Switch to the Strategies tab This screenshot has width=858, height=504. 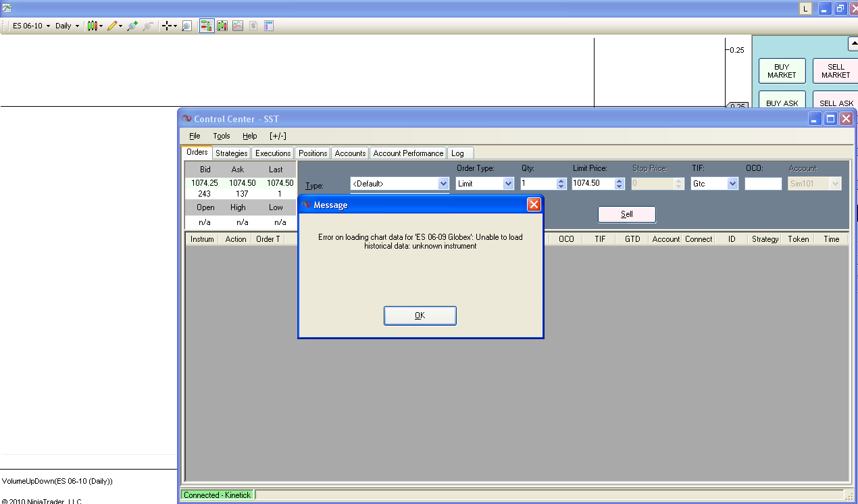pos(232,153)
